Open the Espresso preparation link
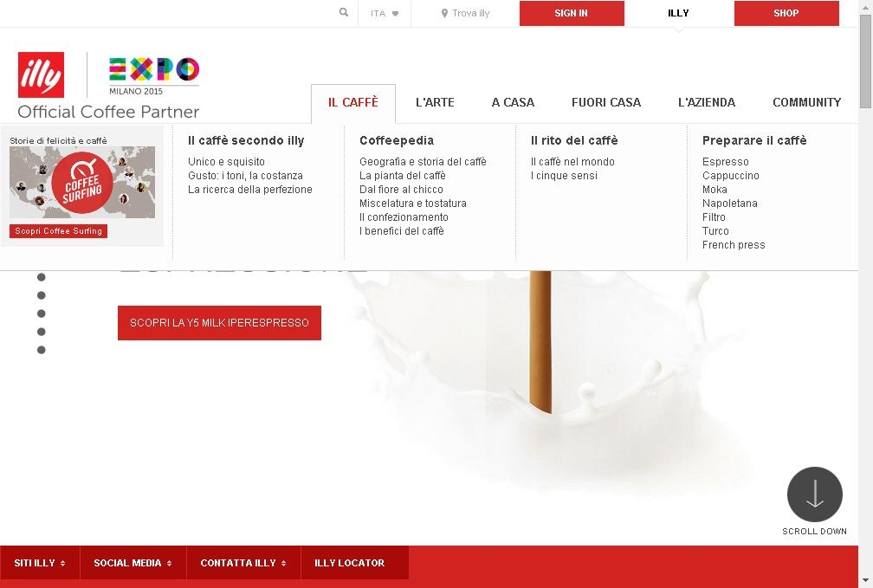 click(726, 162)
